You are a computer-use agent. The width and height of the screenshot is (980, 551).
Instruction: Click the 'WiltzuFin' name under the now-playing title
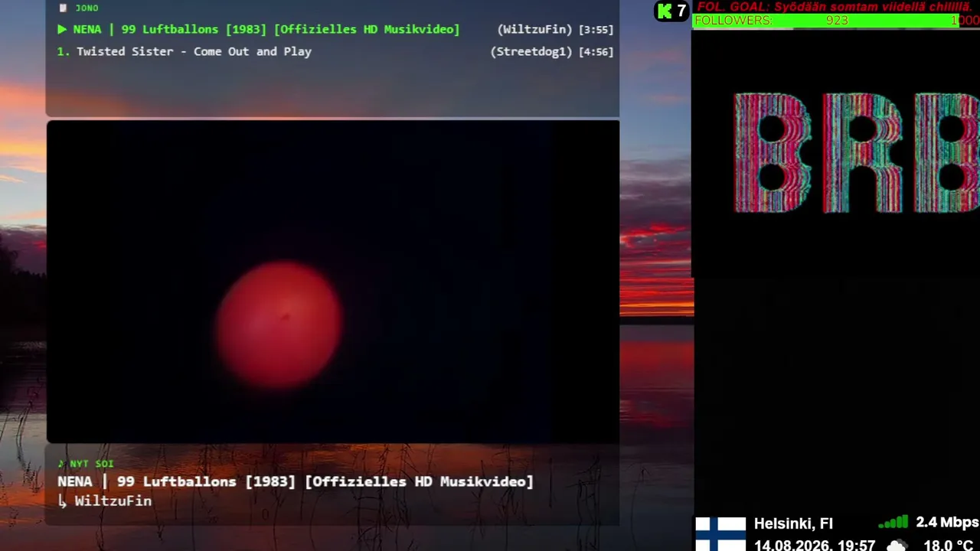coord(113,501)
